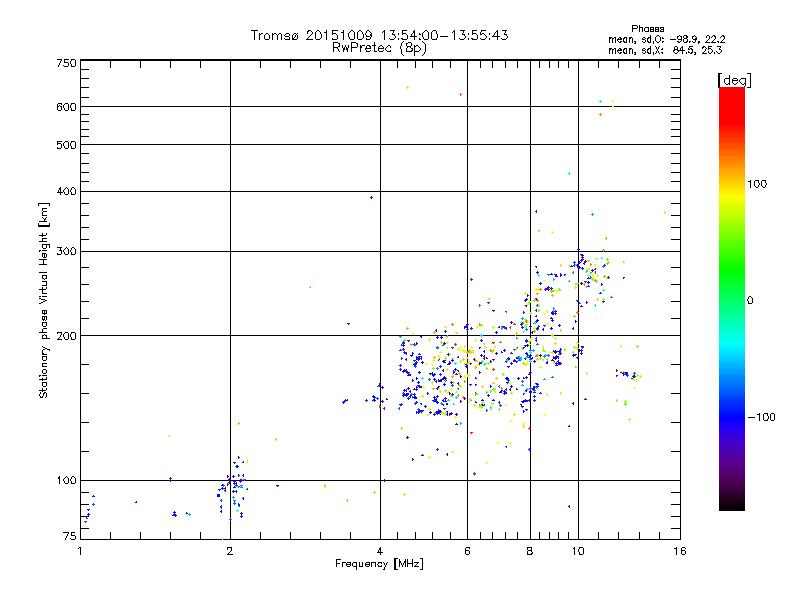
Task: Click y-axis tick label '400'
Action: (66, 192)
